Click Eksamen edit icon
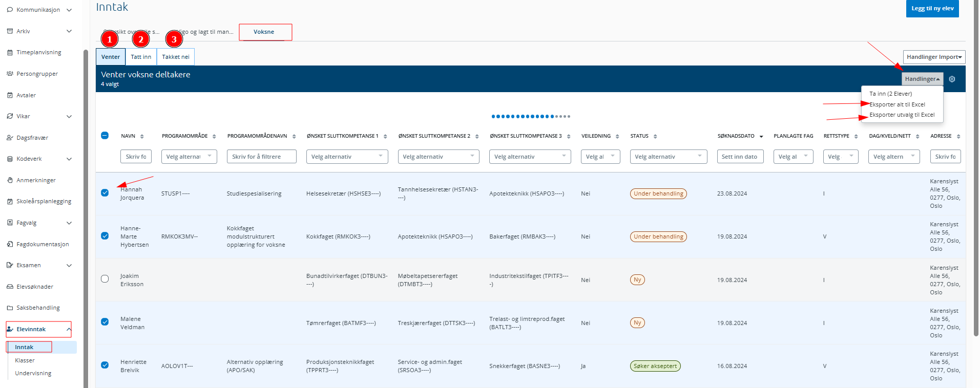Viewport: 980px width, 388px height. coord(10,265)
